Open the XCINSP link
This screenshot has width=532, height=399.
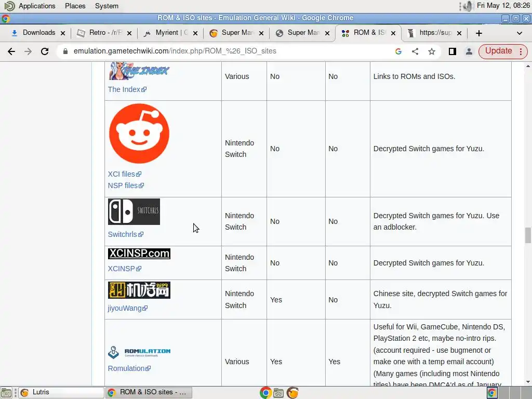coord(124,269)
